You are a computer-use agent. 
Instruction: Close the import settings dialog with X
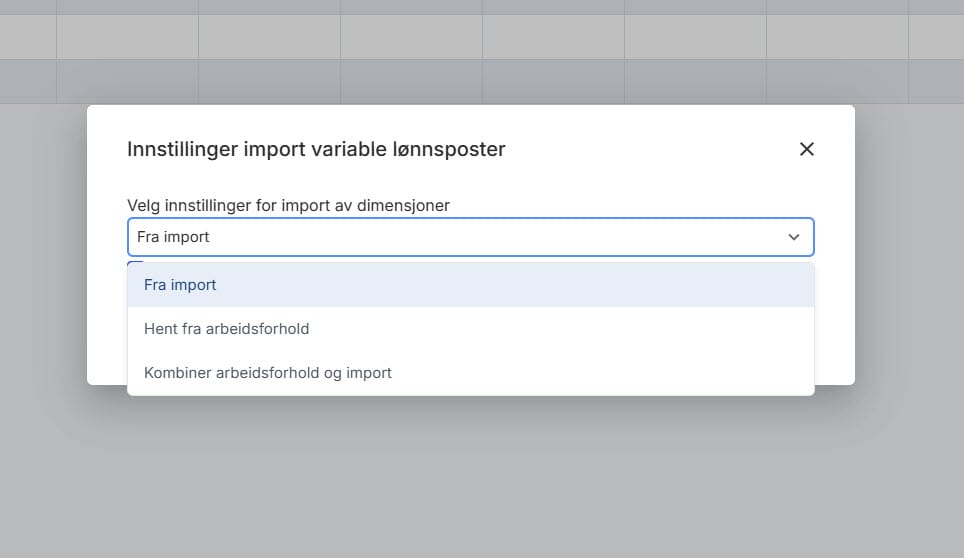click(x=807, y=149)
